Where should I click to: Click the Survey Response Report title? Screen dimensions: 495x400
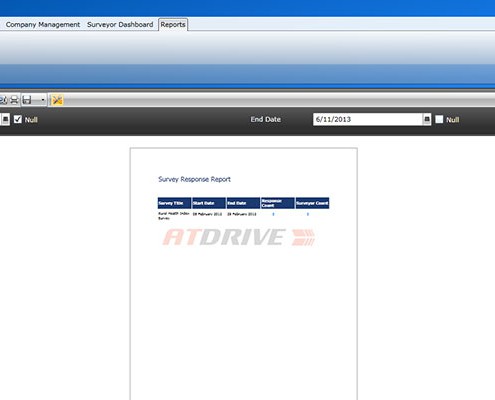194,179
